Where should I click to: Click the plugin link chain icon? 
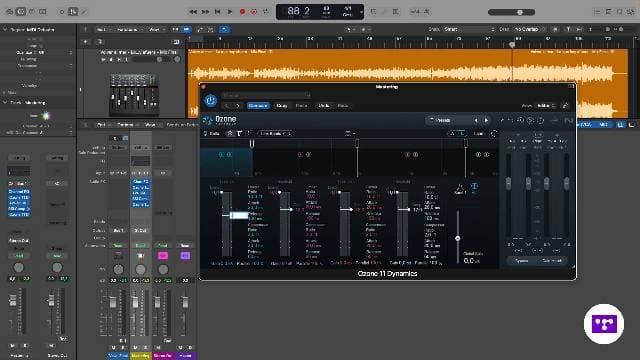click(565, 106)
